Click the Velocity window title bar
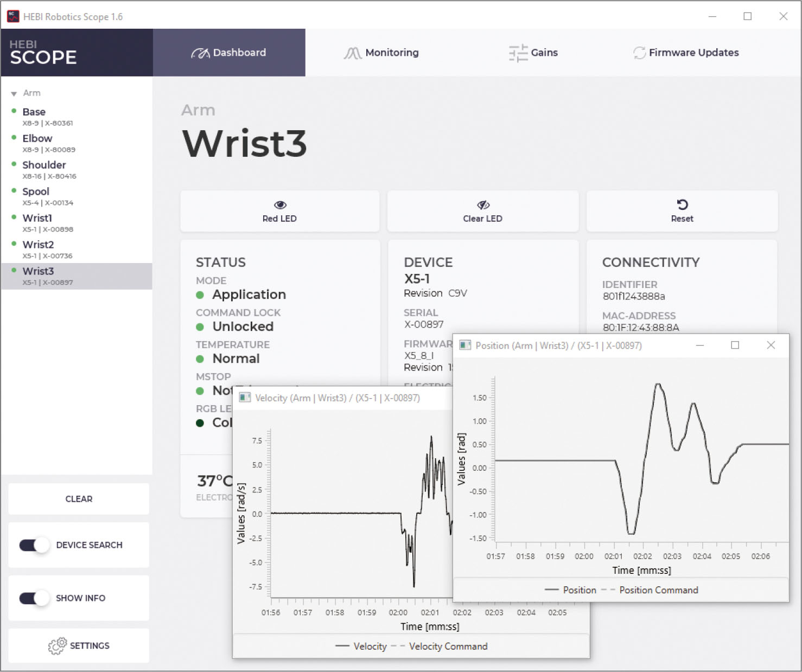The width and height of the screenshot is (802, 672). 343,398
